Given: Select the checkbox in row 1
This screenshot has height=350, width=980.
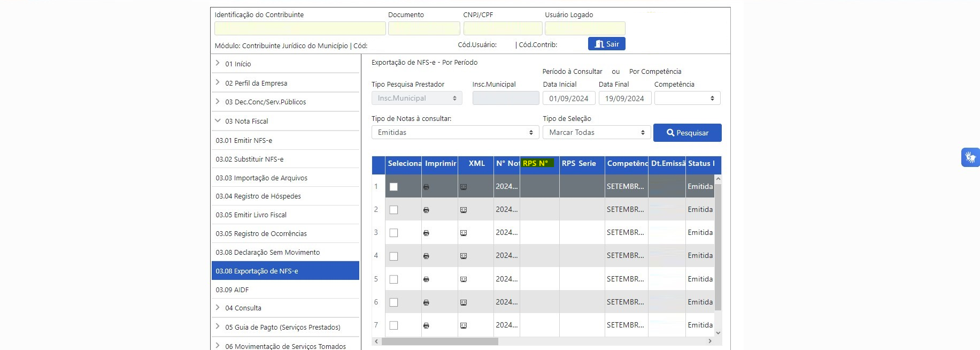Looking at the screenshot, I should click(x=394, y=187).
